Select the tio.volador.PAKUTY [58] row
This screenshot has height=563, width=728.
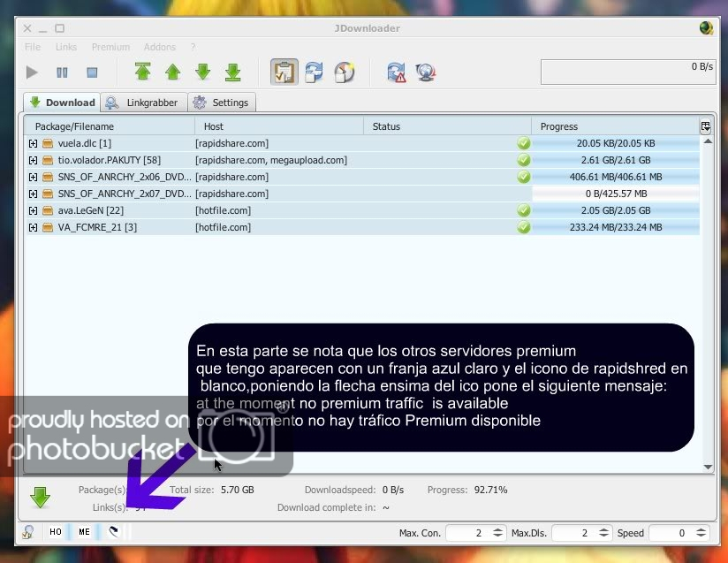[x=362, y=160]
